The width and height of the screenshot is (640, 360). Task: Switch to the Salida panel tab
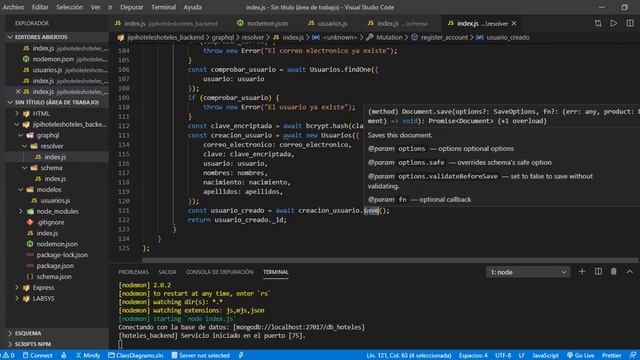tap(167, 272)
